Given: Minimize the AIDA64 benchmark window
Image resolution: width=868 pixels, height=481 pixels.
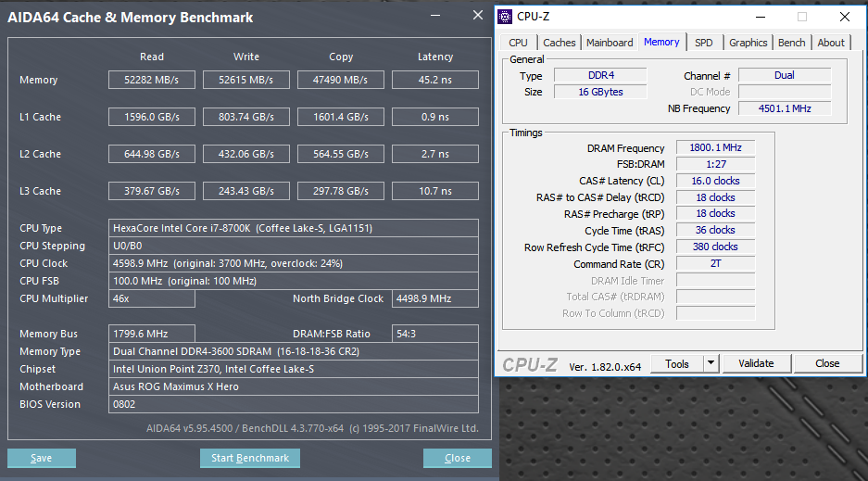Looking at the screenshot, I should [x=435, y=16].
